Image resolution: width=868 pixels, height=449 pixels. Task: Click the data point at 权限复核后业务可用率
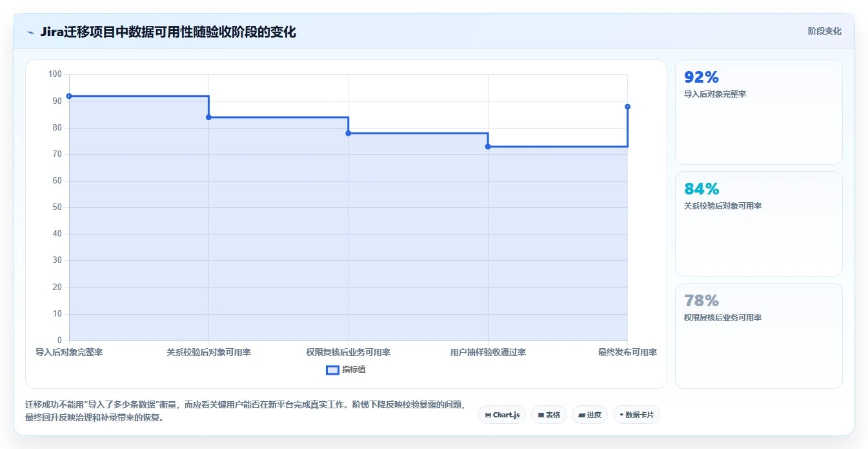pyautogui.click(x=348, y=133)
